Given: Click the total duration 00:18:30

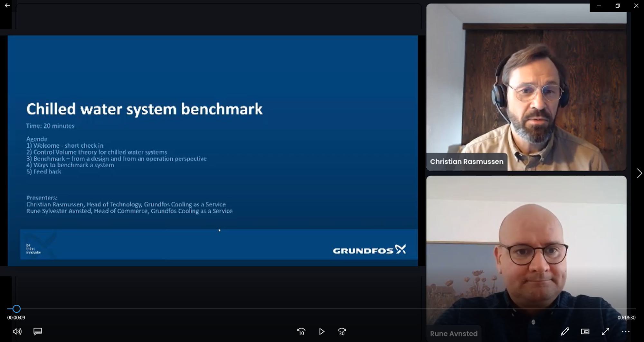Looking at the screenshot, I should click(x=626, y=318).
